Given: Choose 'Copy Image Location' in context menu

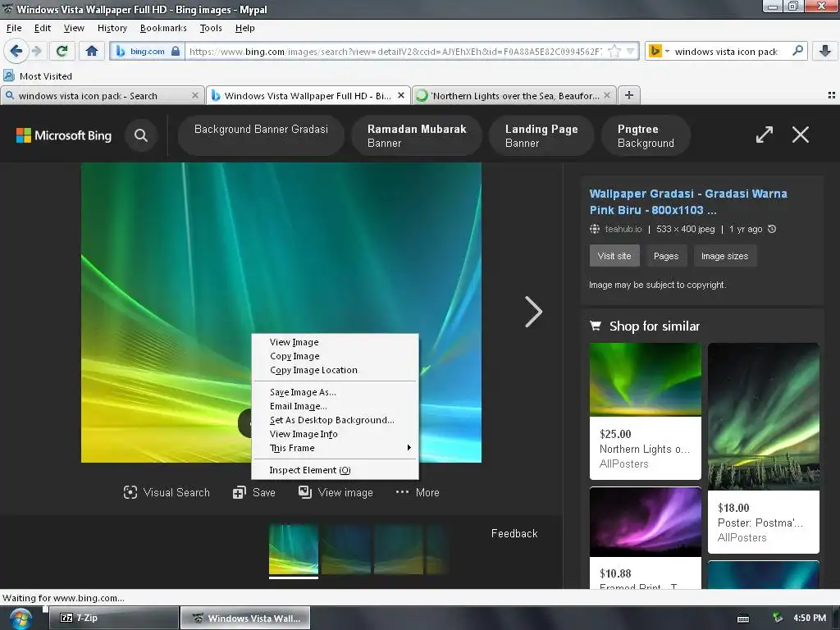Looking at the screenshot, I should click(x=335, y=370).
